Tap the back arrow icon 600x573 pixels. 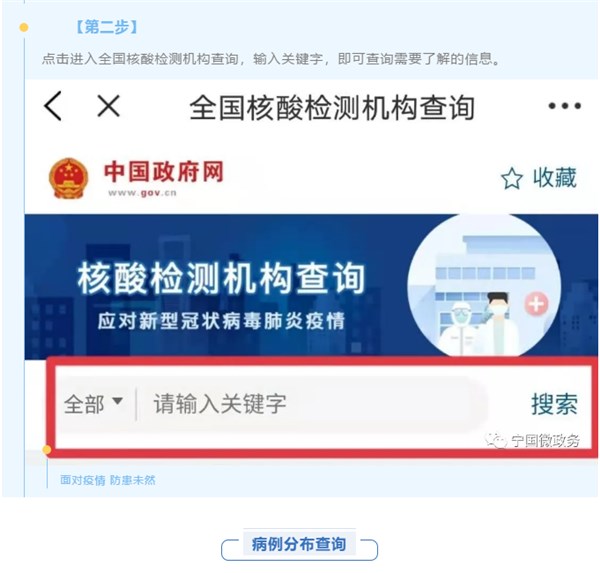(53, 106)
